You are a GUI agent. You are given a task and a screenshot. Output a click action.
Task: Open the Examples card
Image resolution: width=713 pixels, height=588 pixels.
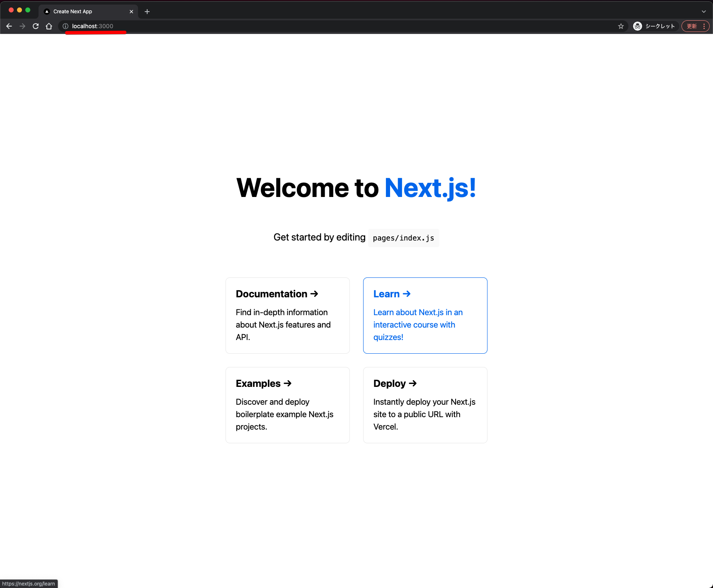click(288, 405)
